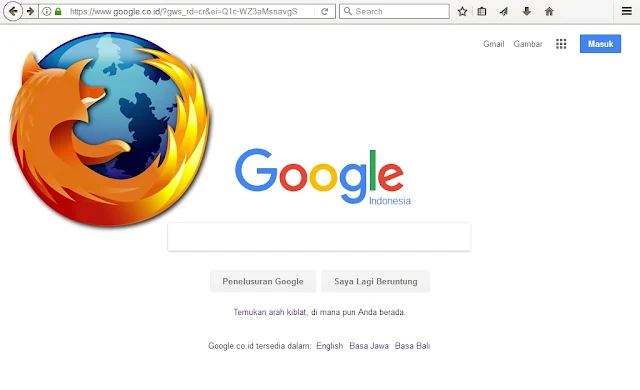The height and width of the screenshot is (390, 640).
Task: Click Saya Lagi Beruntung button
Action: tap(376, 281)
